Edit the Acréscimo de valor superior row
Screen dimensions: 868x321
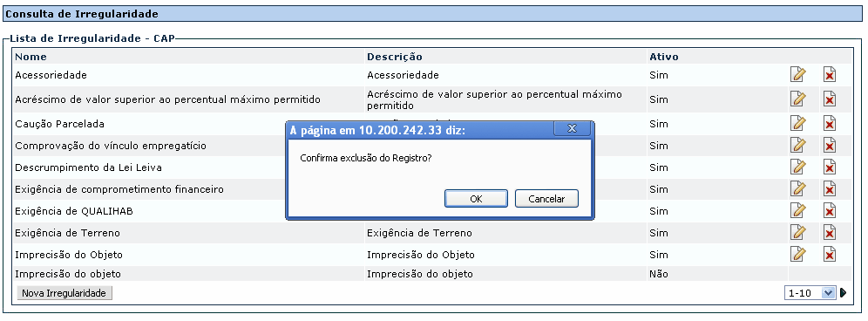click(797, 99)
